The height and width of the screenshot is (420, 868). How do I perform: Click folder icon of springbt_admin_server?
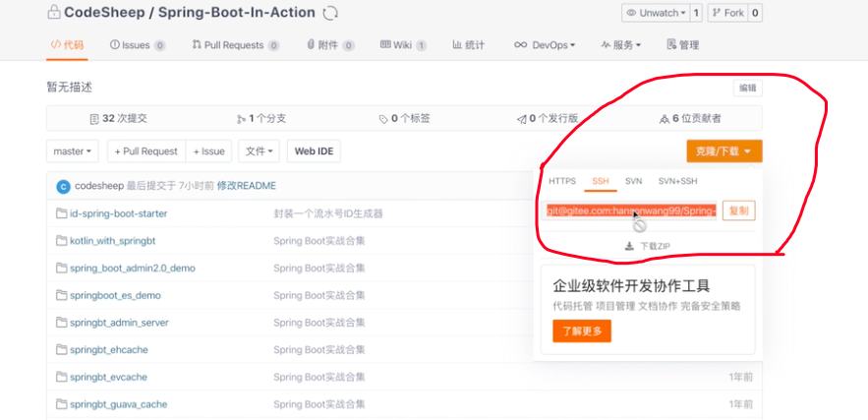click(62, 322)
